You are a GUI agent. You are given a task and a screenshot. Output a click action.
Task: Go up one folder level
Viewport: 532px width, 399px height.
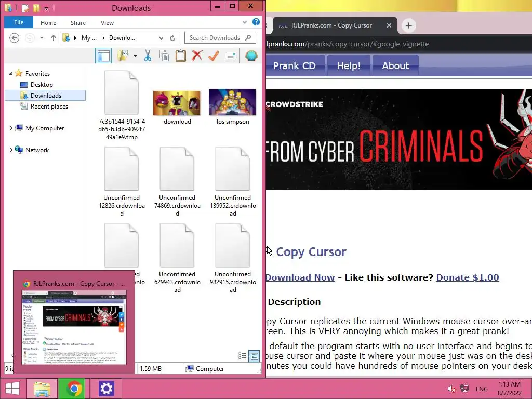tap(54, 38)
